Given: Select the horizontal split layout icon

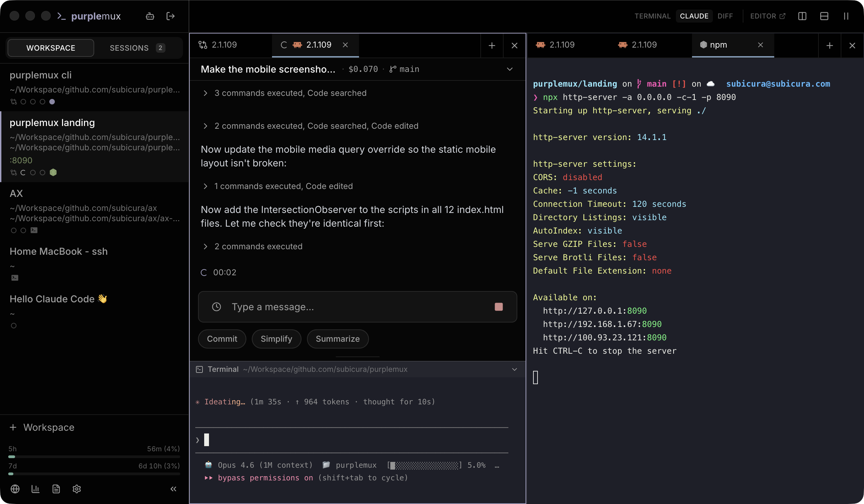Looking at the screenshot, I should [x=824, y=16].
